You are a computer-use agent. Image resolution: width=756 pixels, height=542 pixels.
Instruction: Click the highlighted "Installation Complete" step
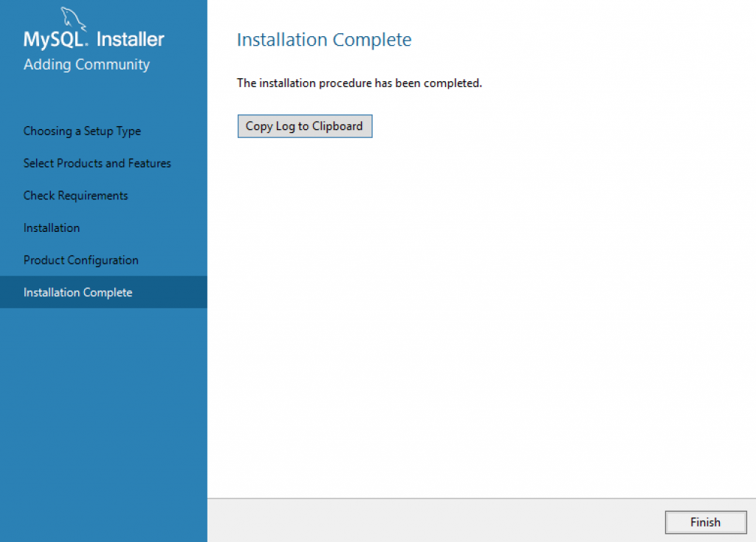pyautogui.click(x=78, y=292)
